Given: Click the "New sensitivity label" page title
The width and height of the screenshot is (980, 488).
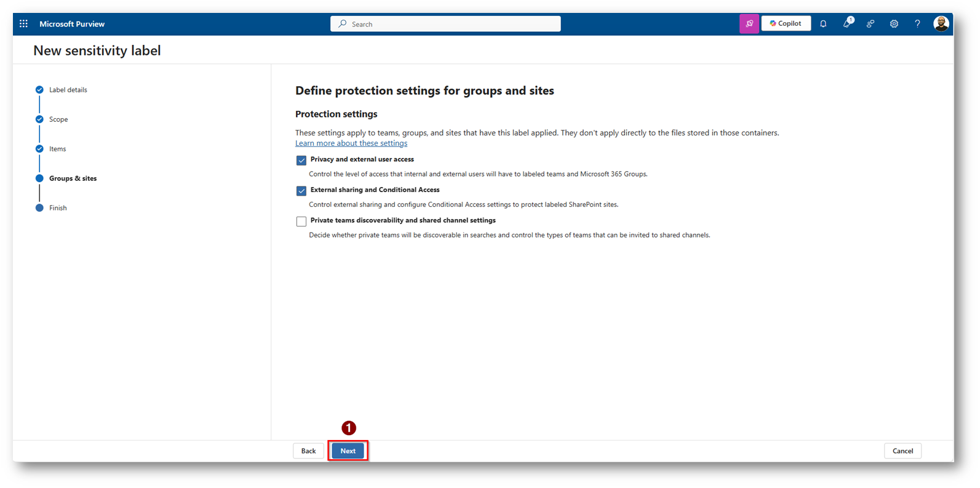Looking at the screenshot, I should [x=97, y=50].
